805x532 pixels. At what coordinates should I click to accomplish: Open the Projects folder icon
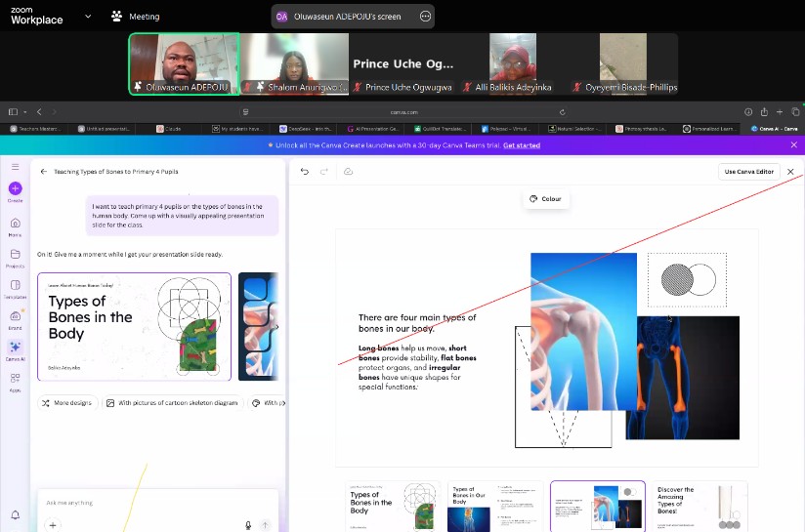(15, 256)
